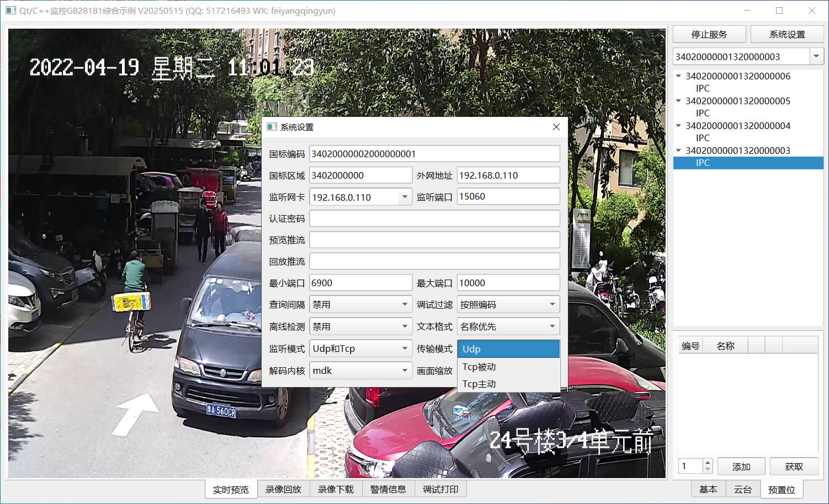
Task: Click the 系统设置 dialog title icon
Action: [272, 127]
